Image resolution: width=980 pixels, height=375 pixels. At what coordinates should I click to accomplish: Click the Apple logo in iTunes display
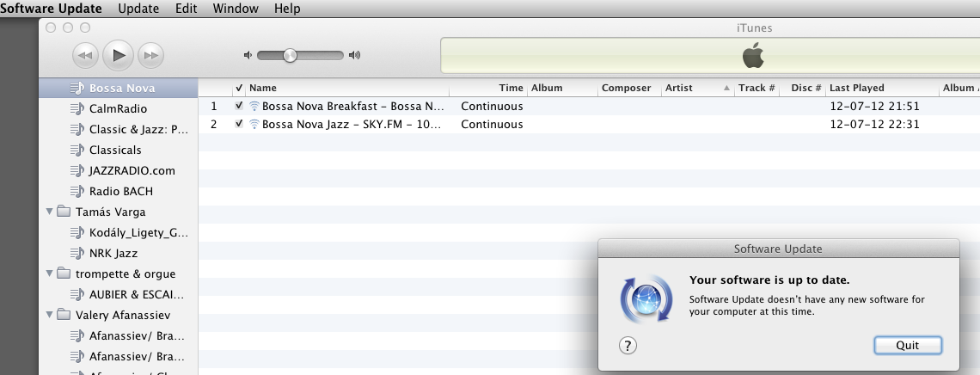click(x=753, y=56)
